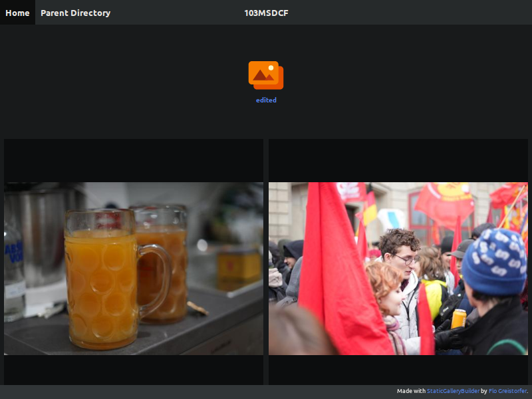This screenshot has width=532, height=399.
Task: Click the 103MSDCF title in the navbar
Action: click(266, 12)
